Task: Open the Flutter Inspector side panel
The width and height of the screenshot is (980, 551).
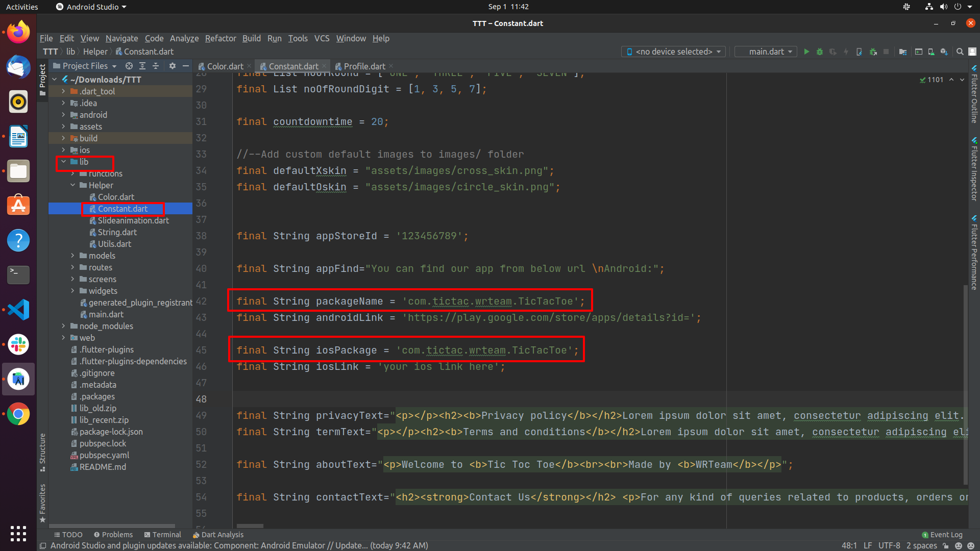Action: pos(974,169)
